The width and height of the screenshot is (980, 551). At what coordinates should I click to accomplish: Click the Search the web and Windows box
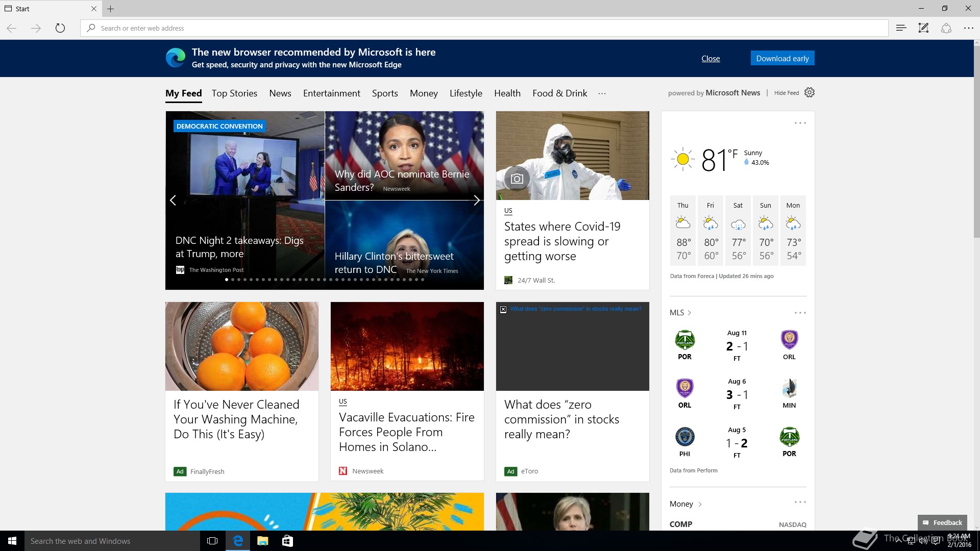112,541
